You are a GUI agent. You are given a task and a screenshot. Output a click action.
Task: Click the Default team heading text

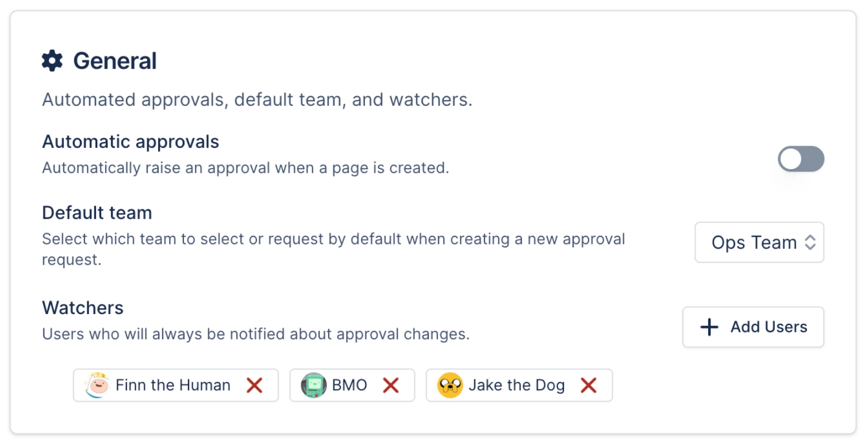point(96,212)
